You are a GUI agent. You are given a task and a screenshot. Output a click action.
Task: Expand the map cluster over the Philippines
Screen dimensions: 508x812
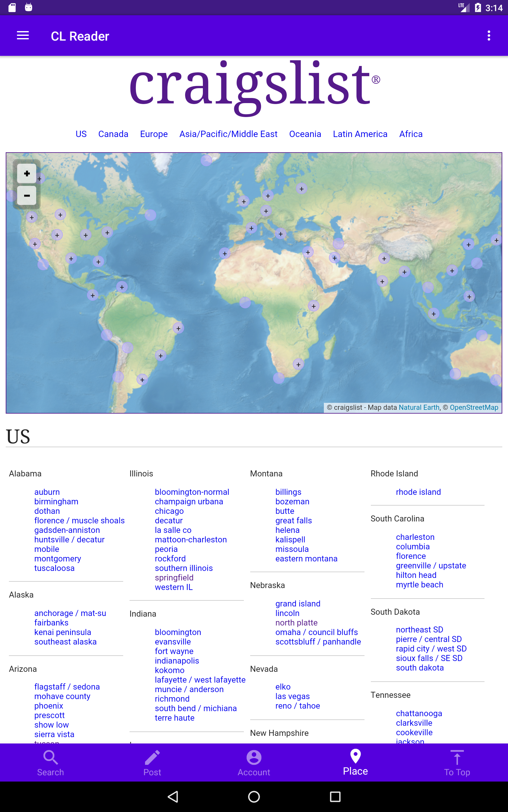469,297
